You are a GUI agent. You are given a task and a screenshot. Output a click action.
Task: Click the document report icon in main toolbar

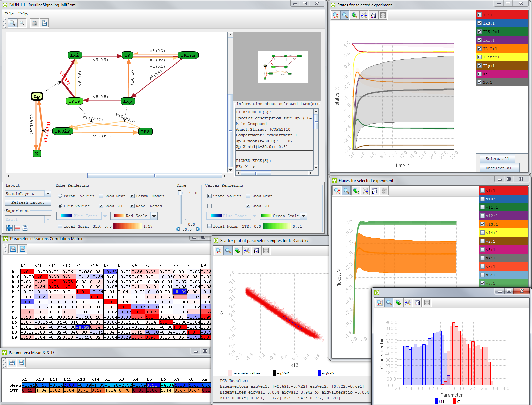pyautogui.click(x=44, y=23)
